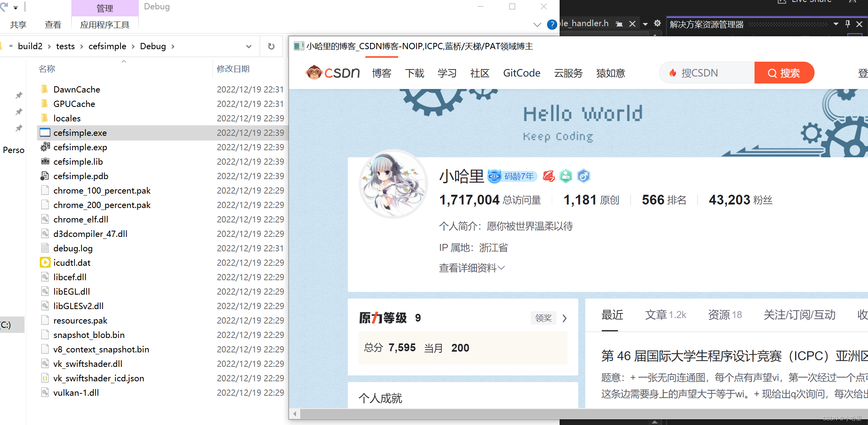The height and width of the screenshot is (425, 868).
Task: Select the debug.log file icon
Action: (x=45, y=248)
